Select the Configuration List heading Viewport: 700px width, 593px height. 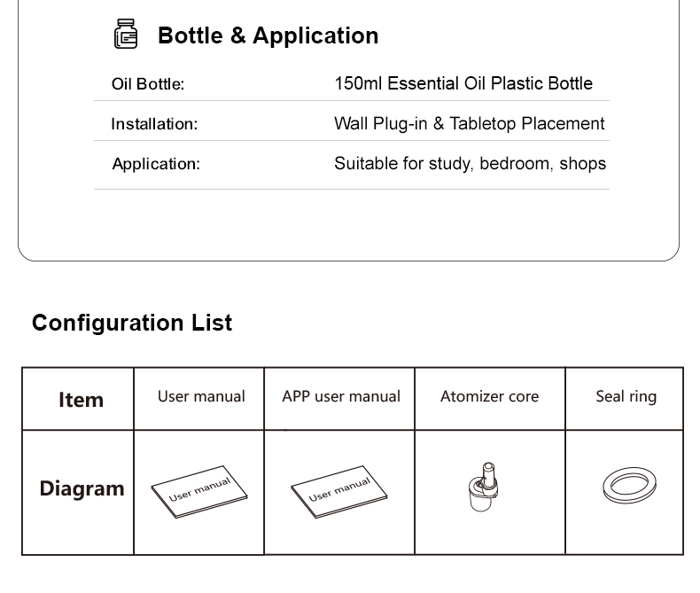(132, 323)
